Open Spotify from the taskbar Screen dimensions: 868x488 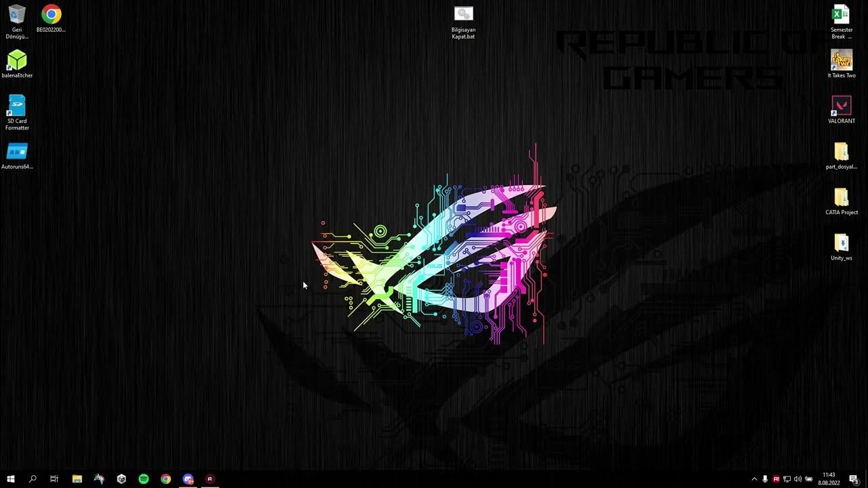[x=144, y=479]
